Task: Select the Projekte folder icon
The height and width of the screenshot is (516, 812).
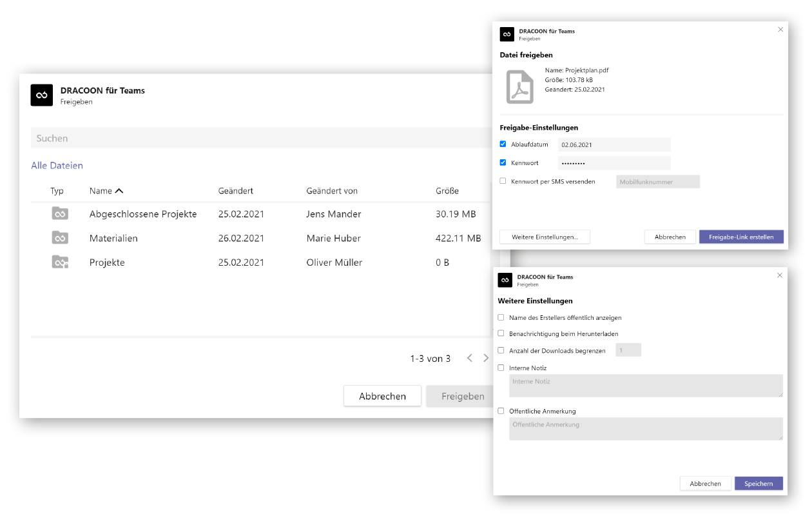Action: pos(60,262)
